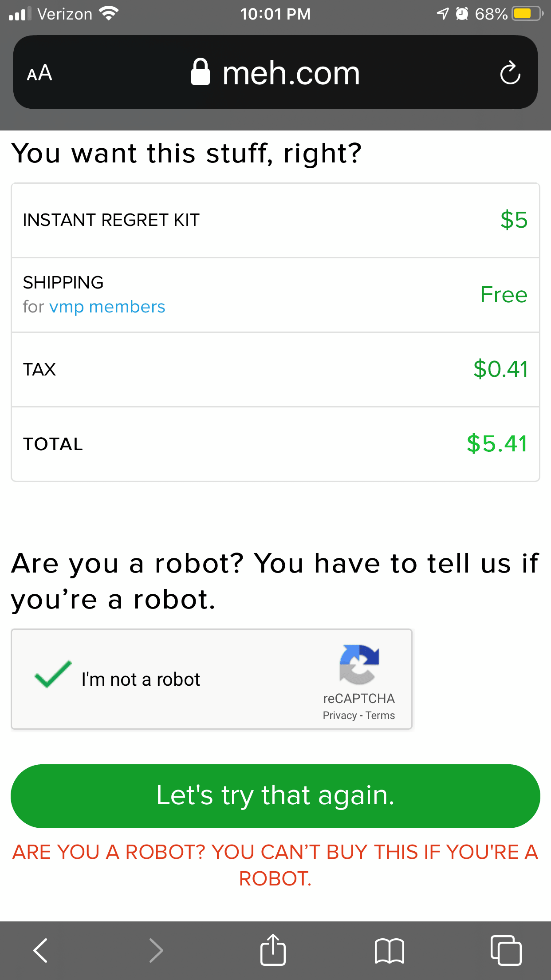Open the Safari share sheet icon
This screenshot has height=980, width=551.
point(272,949)
